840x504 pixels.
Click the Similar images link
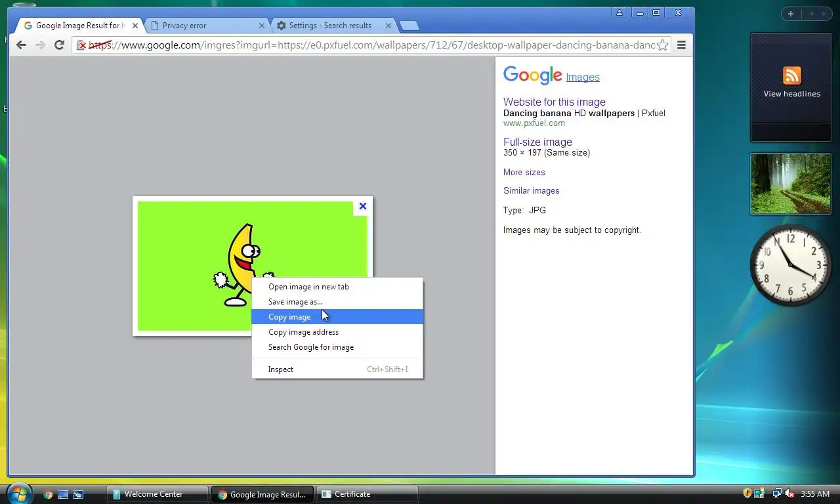click(x=531, y=190)
